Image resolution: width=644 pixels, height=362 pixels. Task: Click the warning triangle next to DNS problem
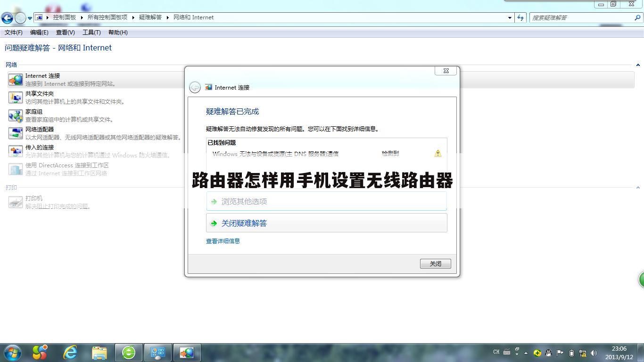[x=437, y=153]
